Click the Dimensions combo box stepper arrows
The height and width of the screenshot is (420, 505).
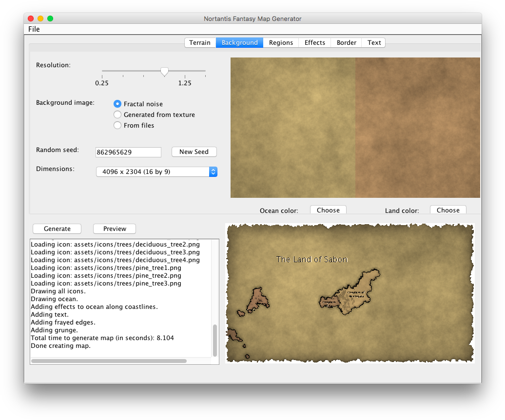[213, 172]
